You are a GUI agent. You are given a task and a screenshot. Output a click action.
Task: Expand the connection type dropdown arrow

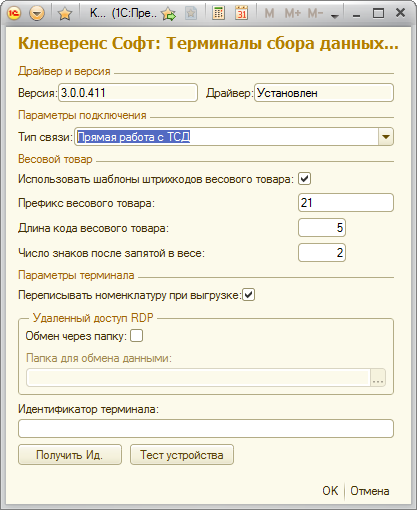pyautogui.click(x=386, y=137)
